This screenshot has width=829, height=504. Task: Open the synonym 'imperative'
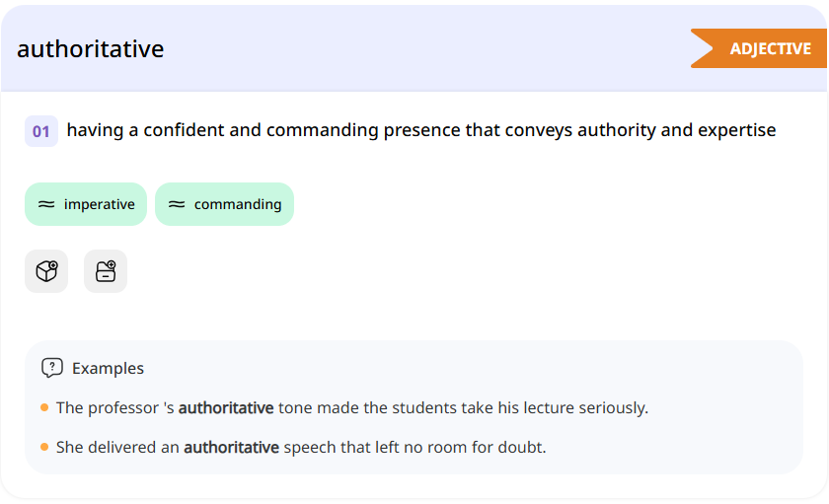99,204
